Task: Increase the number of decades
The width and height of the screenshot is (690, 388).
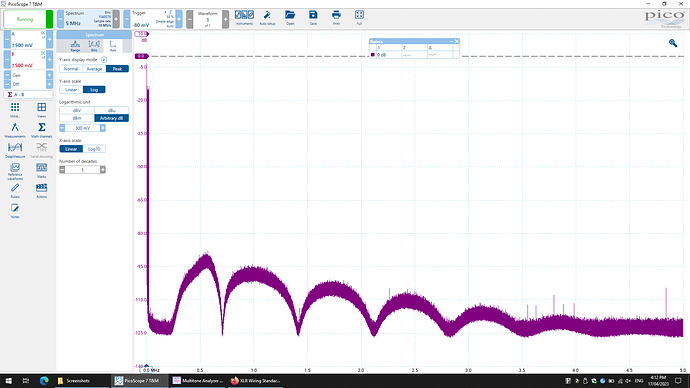Action: pyautogui.click(x=103, y=170)
